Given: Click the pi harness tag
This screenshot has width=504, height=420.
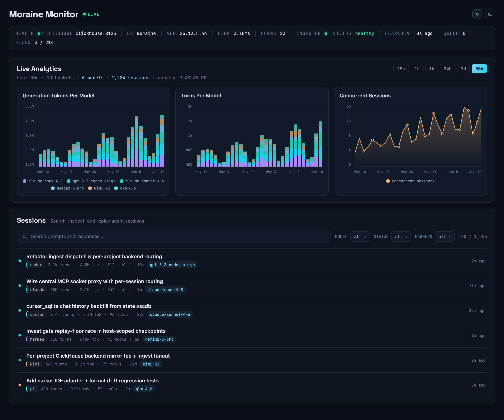Looking at the screenshot, I should [x=32, y=389].
